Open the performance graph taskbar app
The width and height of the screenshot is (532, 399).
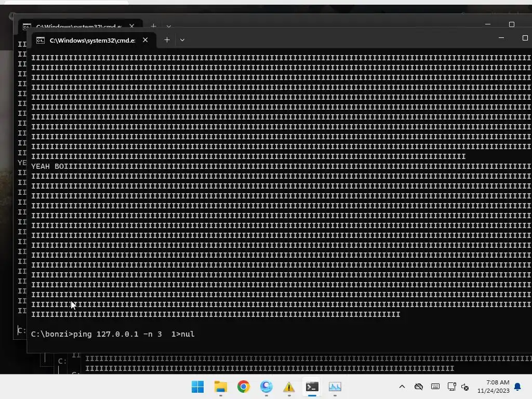pos(335,387)
